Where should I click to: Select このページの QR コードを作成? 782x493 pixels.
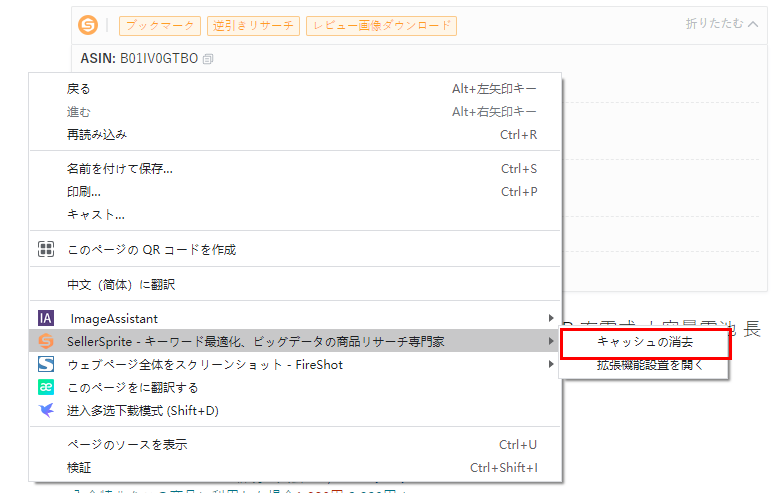click(295, 249)
